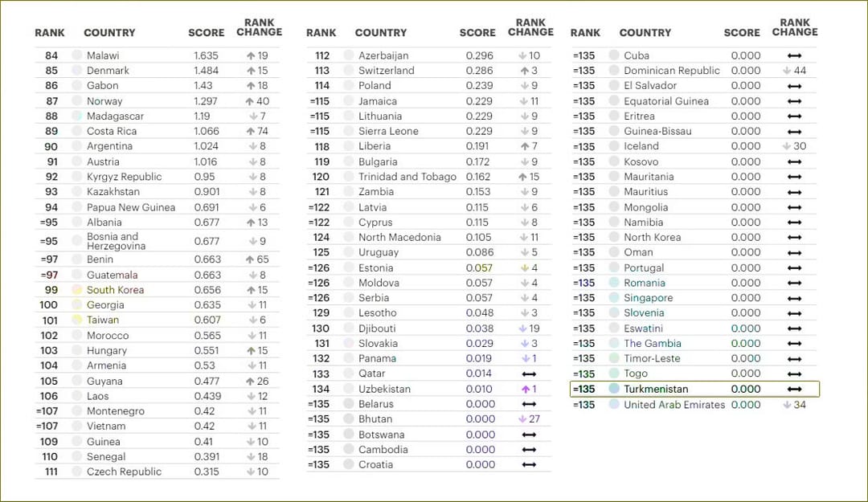Screen dimensions: 868x502
Task: Open the United Arab Emirates entry
Action: [x=674, y=405]
